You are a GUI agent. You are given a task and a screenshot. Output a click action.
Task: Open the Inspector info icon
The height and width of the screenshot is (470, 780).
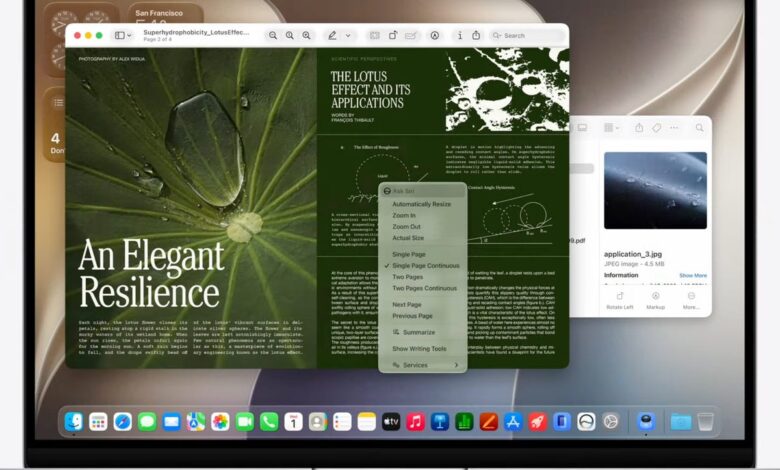[x=460, y=35]
